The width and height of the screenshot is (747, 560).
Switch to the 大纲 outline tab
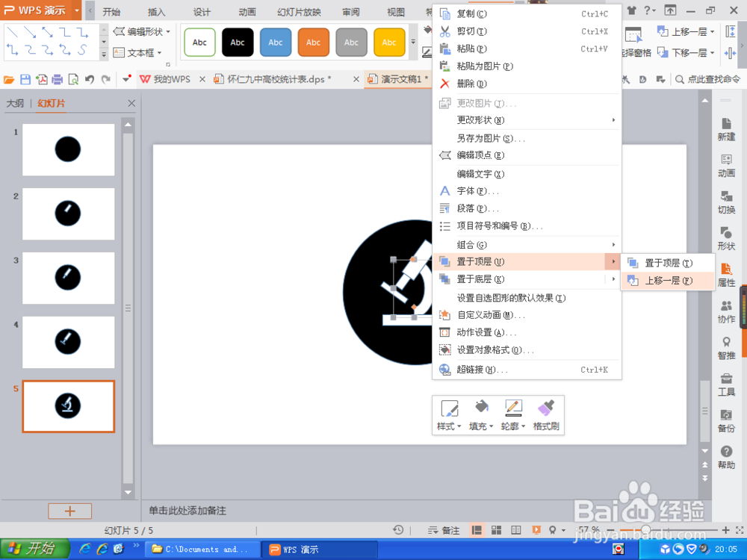(x=15, y=103)
